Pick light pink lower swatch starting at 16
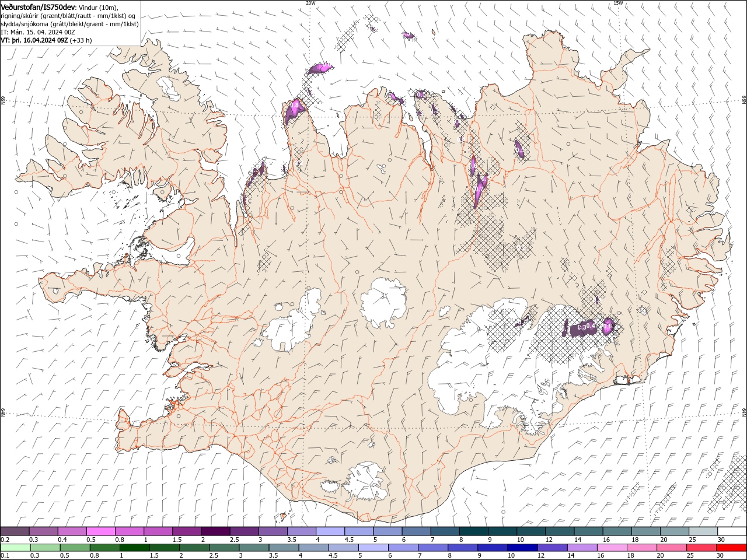Viewport: 747px width, 560px height. (612, 548)
